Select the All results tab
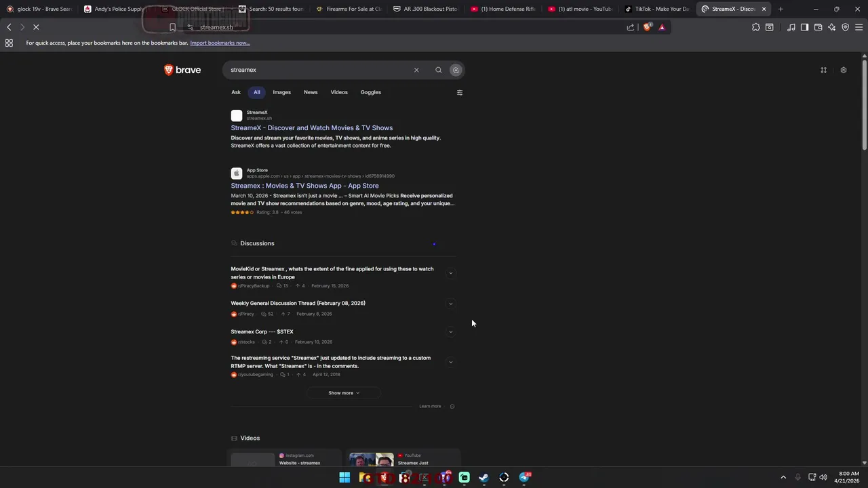This screenshot has width=868, height=488. click(257, 92)
